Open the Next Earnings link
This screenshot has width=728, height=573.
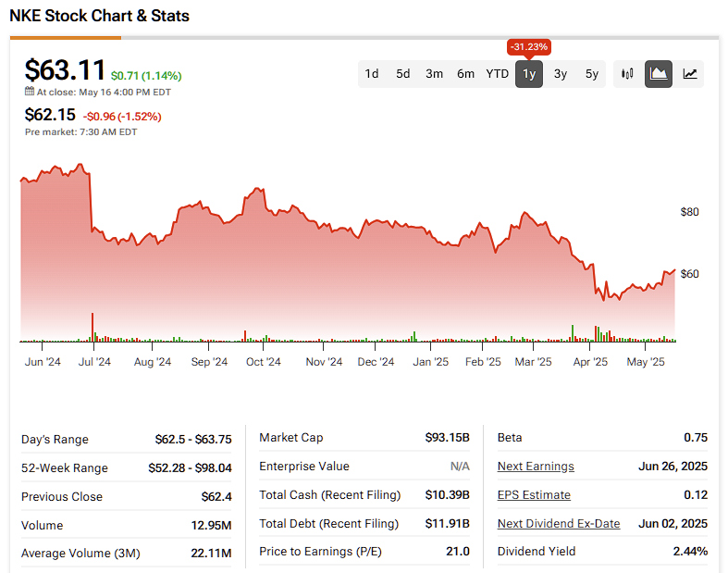pyautogui.click(x=536, y=467)
